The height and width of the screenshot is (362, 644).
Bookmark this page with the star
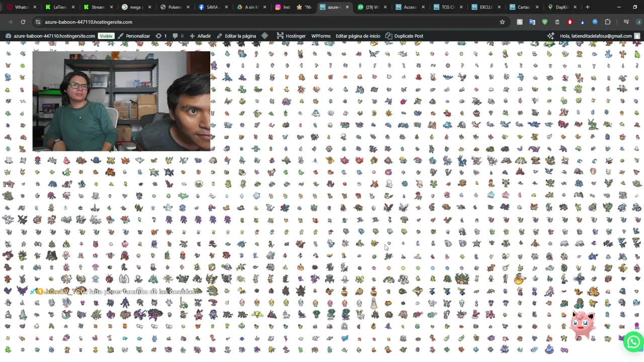coord(502,22)
